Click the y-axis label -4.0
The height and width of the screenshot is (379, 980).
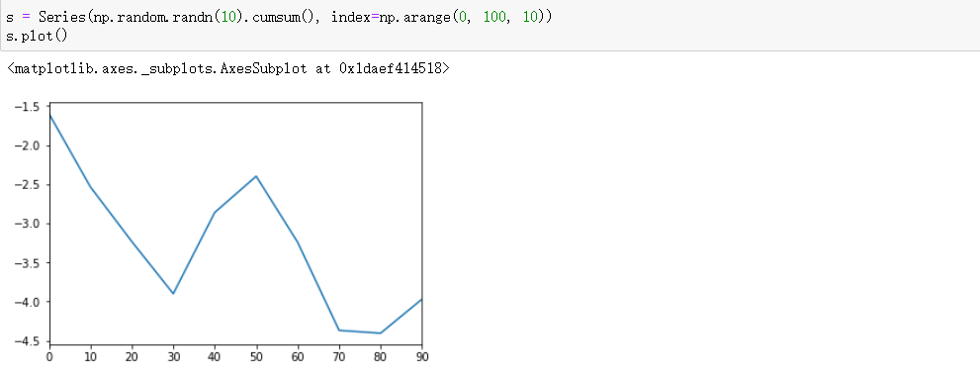[27, 302]
